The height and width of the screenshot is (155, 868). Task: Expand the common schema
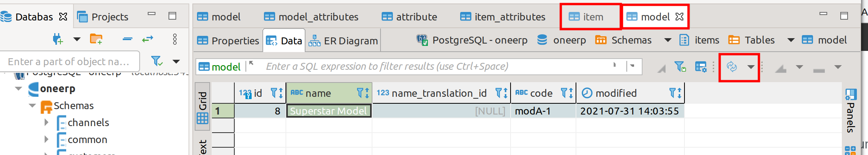47,140
